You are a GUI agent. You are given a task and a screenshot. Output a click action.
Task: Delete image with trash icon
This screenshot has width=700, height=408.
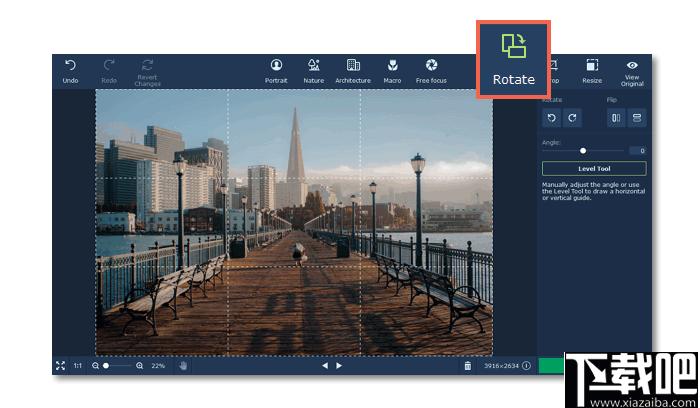(467, 366)
